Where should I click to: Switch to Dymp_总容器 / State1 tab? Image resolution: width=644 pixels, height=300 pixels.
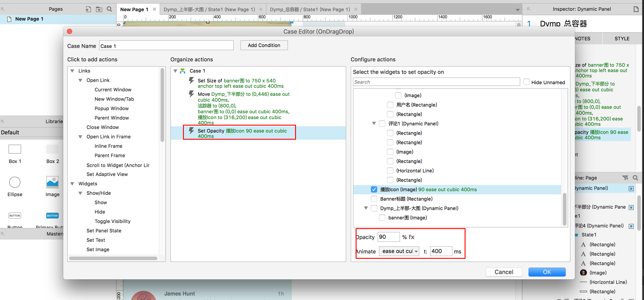(x=310, y=9)
